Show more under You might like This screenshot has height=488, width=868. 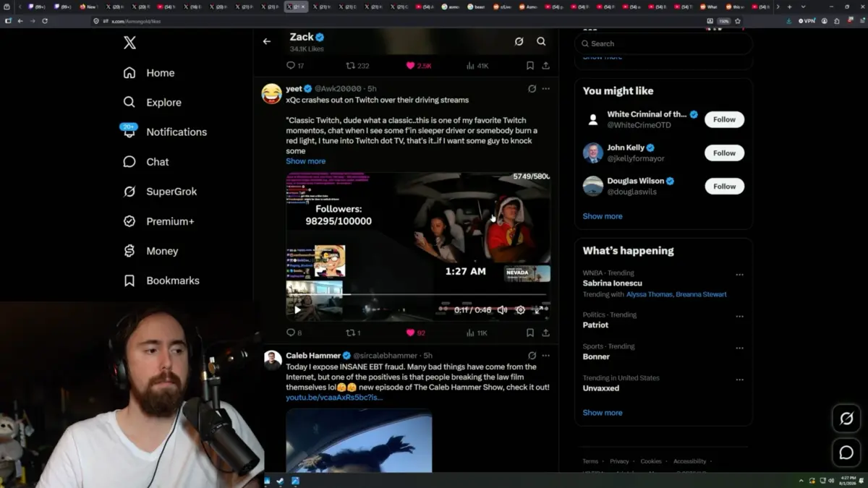point(603,216)
